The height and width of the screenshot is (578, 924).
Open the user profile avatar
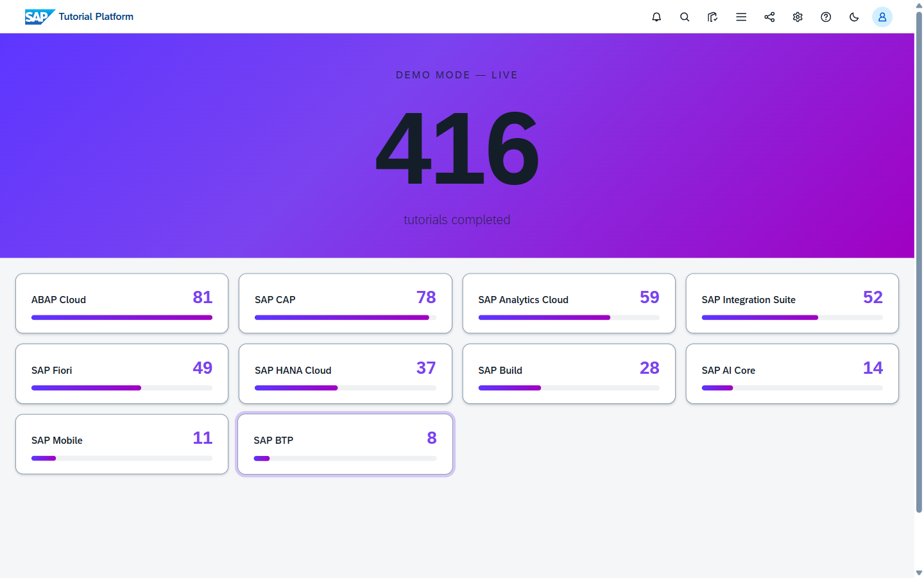click(x=882, y=17)
